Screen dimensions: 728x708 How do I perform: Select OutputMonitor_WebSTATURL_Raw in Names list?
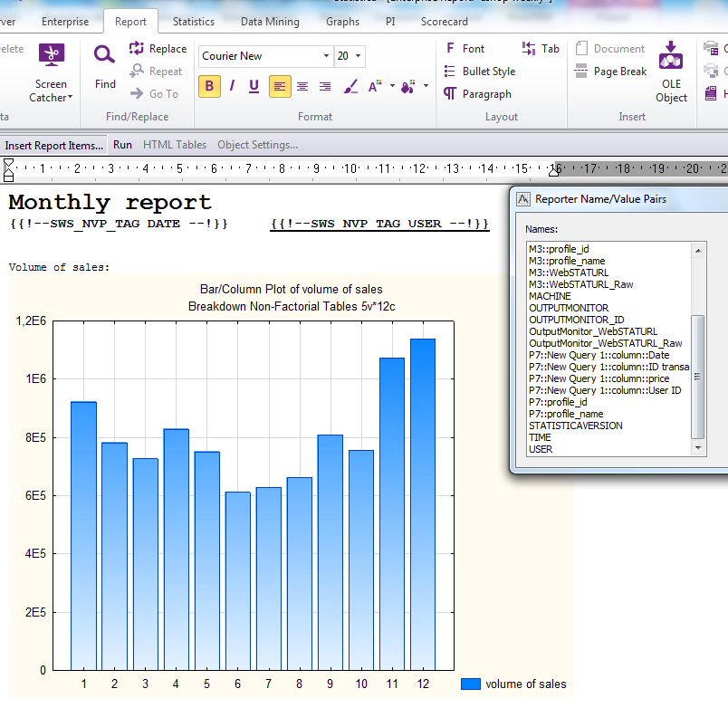coord(606,343)
